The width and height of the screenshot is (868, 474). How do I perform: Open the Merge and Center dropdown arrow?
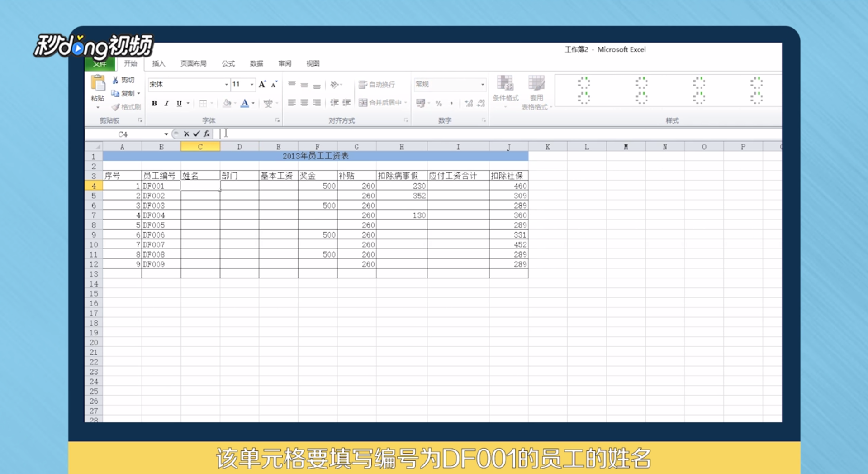tap(406, 103)
